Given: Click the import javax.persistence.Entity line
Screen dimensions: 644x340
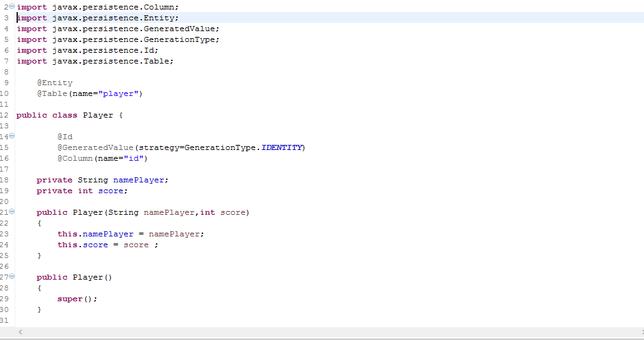Looking at the screenshot, I should [98, 18].
